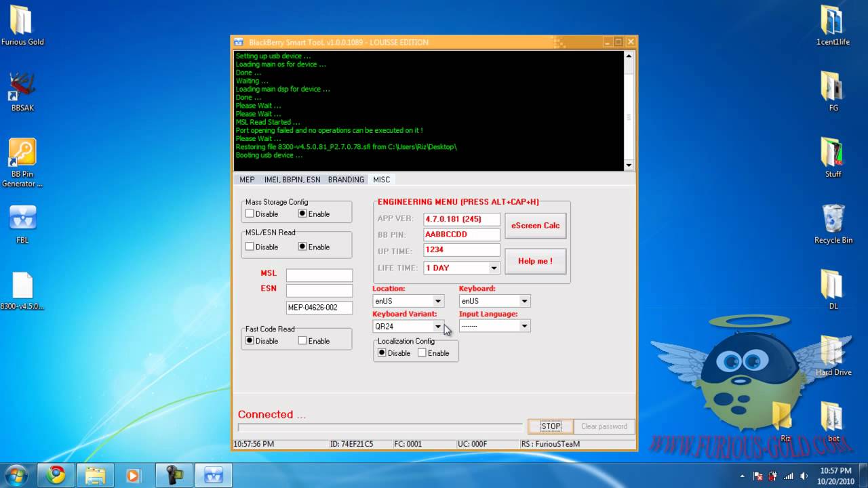Open the Furious Gold desktop folder
This screenshot has width=868, height=488.
22,25
